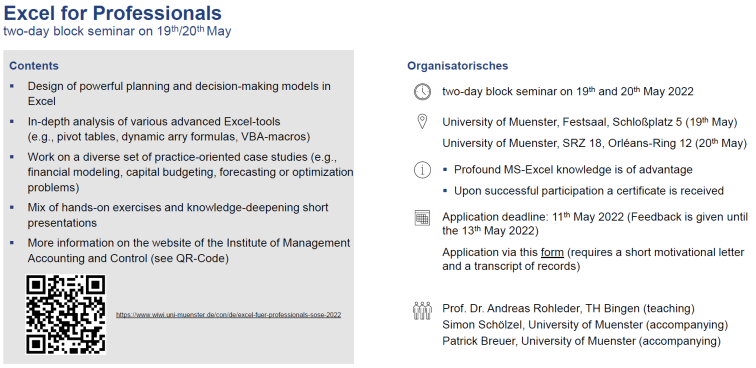
Task: Click the line "Prof. Dr. Andreas Rohleder, TH Bingen"
Action: (568, 308)
